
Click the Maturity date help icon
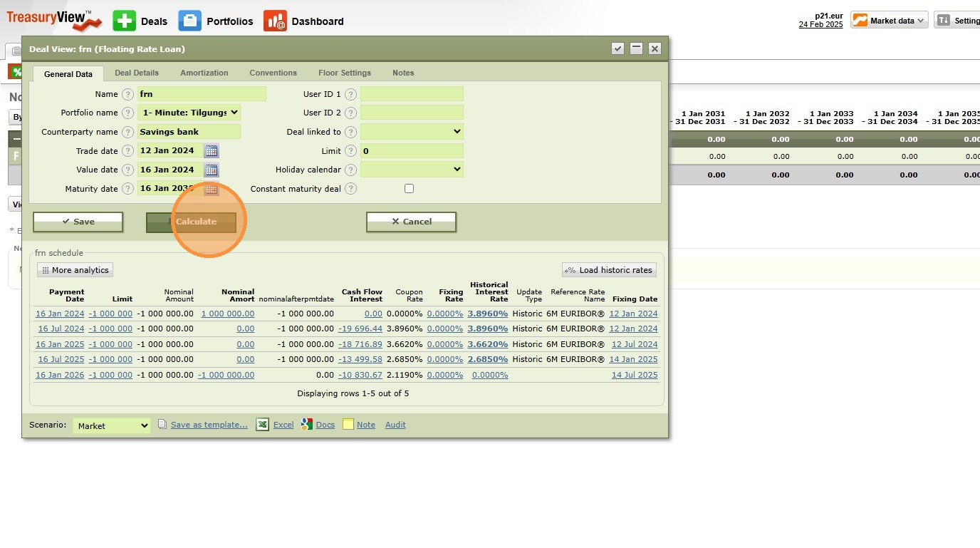pyautogui.click(x=127, y=189)
